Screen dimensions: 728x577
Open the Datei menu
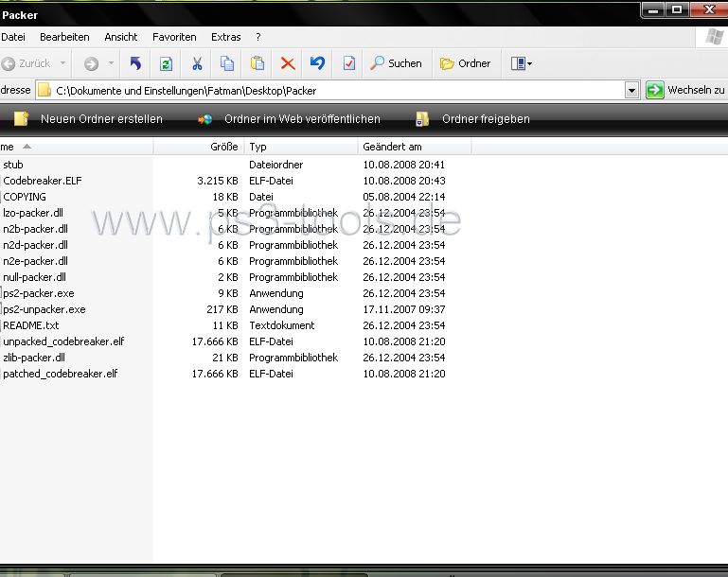(13, 37)
